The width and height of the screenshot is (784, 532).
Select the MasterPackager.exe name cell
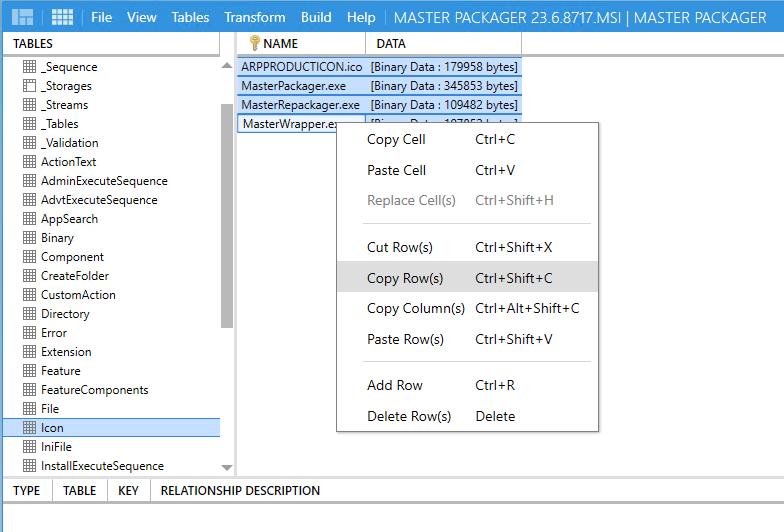(x=302, y=86)
